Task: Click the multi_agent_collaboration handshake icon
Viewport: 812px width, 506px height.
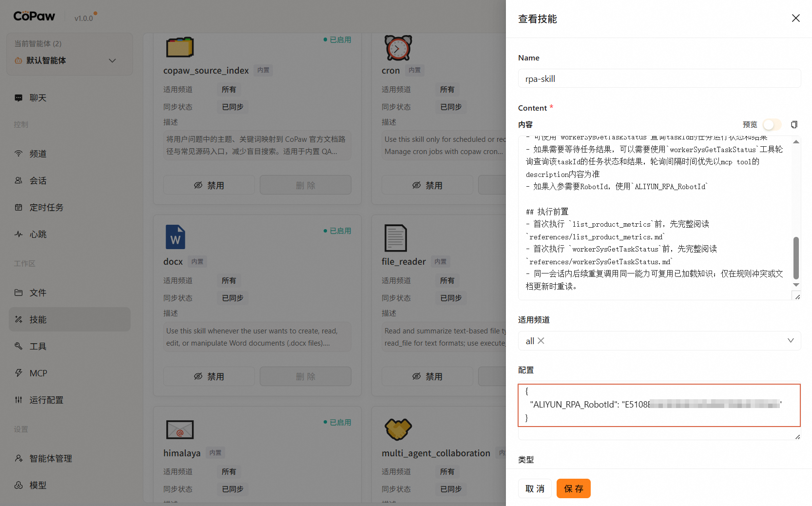Action: [398, 429]
